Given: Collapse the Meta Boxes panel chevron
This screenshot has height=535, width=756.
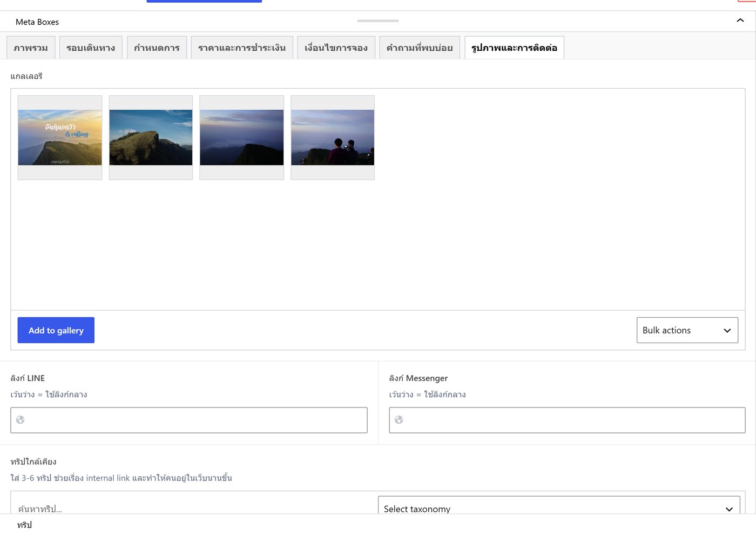Looking at the screenshot, I should click(x=740, y=21).
